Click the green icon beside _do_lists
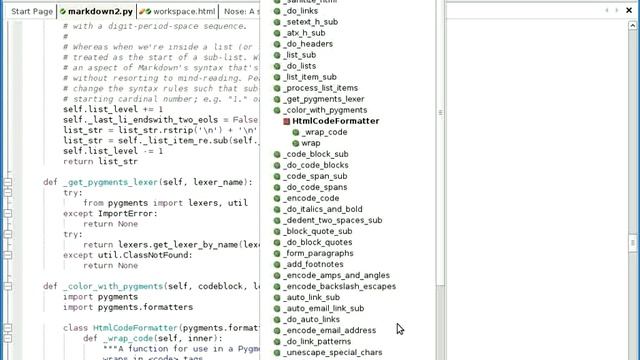The height and width of the screenshot is (360, 640). click(277, 66)
